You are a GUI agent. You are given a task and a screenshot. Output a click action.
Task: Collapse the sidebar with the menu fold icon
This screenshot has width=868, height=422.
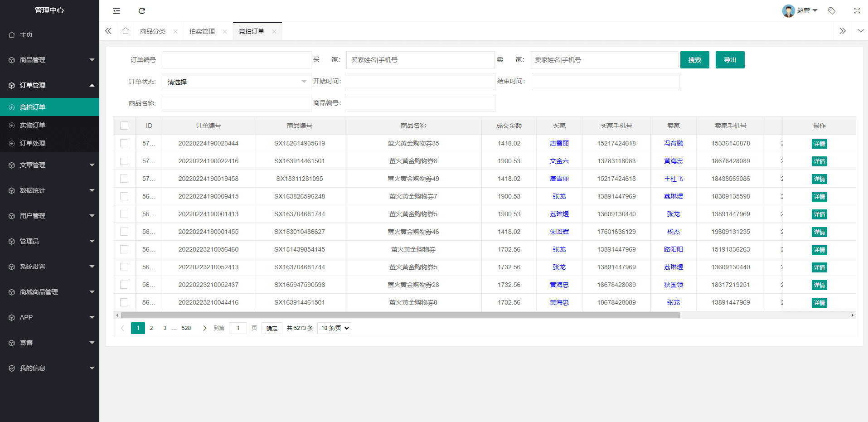(116, 11)
